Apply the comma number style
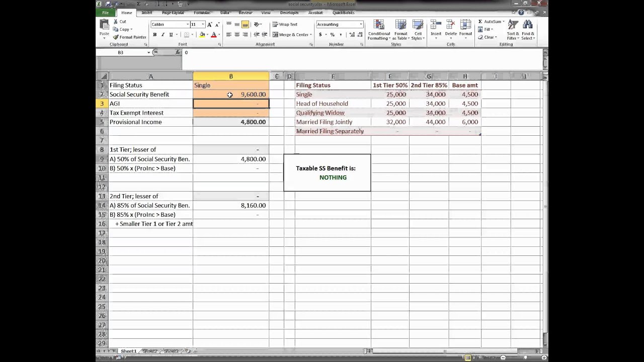Screen dimensions: 644x362 tap(341, 35)
